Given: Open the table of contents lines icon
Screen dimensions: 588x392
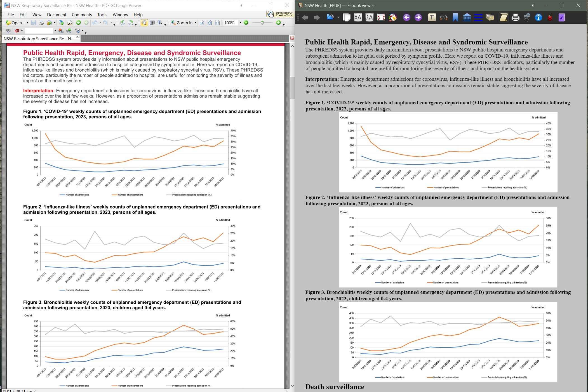Looking at the screenshot, I should pos(478,18).
